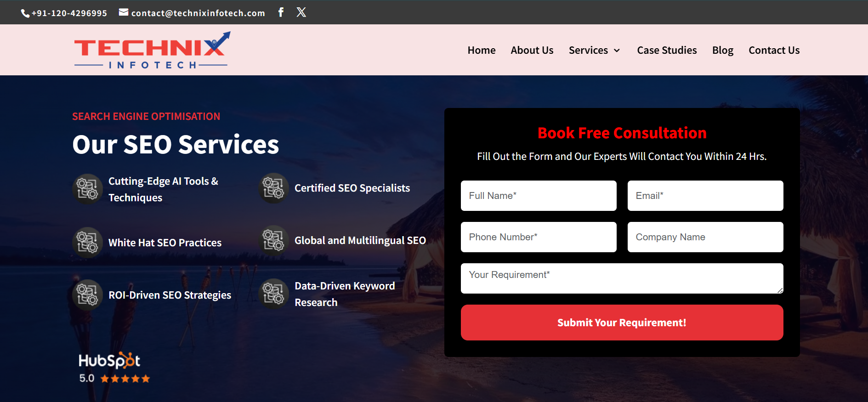Screen dimensions: 868x402
Task: Expand the Services dropdown chevron
Action: pos(617,51)
